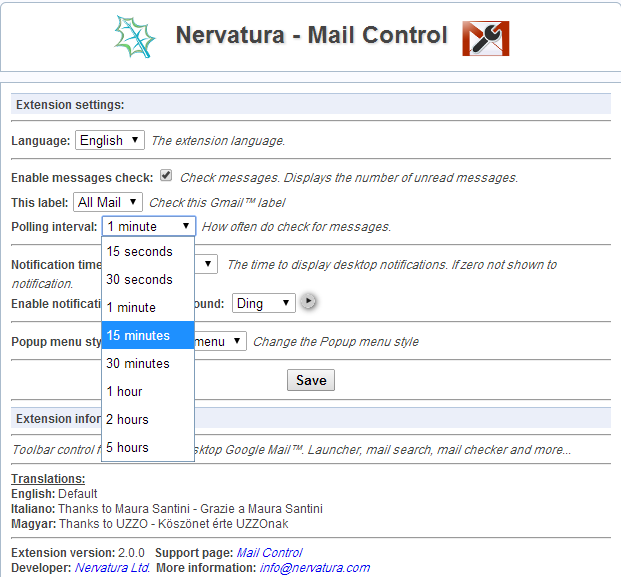Toggle the Enable messages check checkbox
The width and height of the screenshot is (621, 577).
[166, 175]
